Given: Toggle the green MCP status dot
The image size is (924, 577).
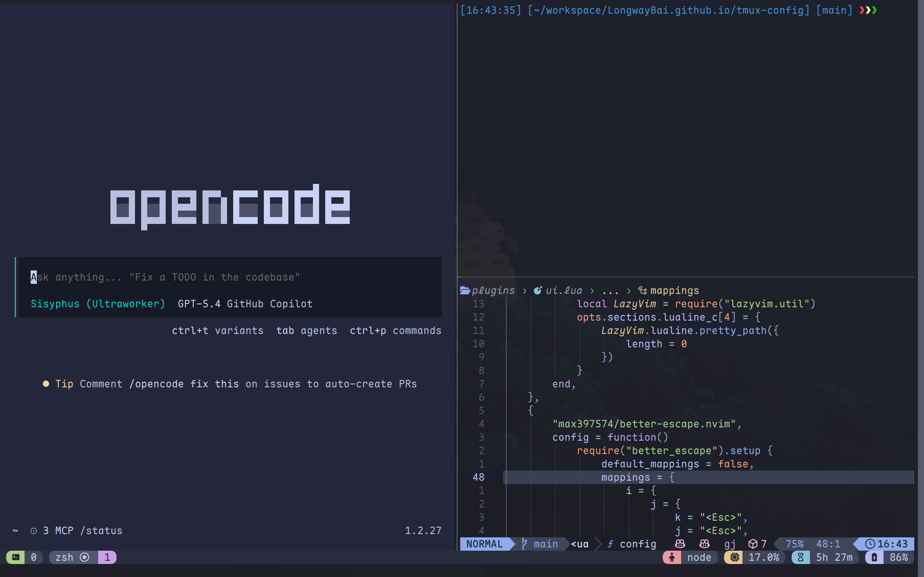Looking at the screenshot, I should [34, 530].
